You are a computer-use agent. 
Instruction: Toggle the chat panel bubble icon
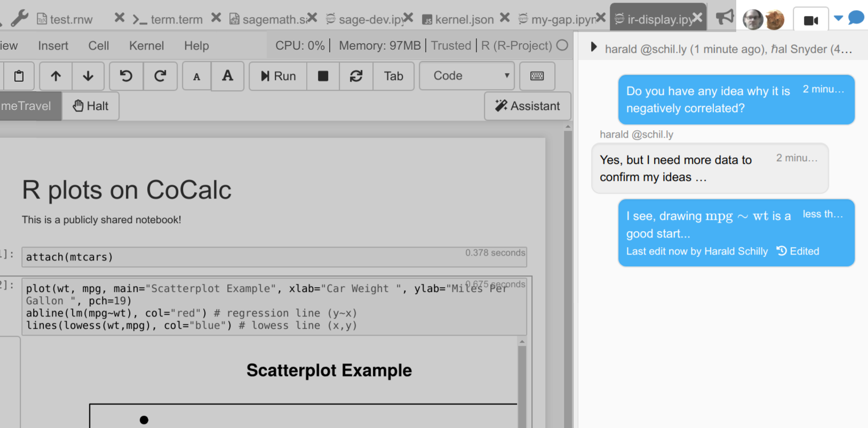pyautogui.click(x=856, y=18)
